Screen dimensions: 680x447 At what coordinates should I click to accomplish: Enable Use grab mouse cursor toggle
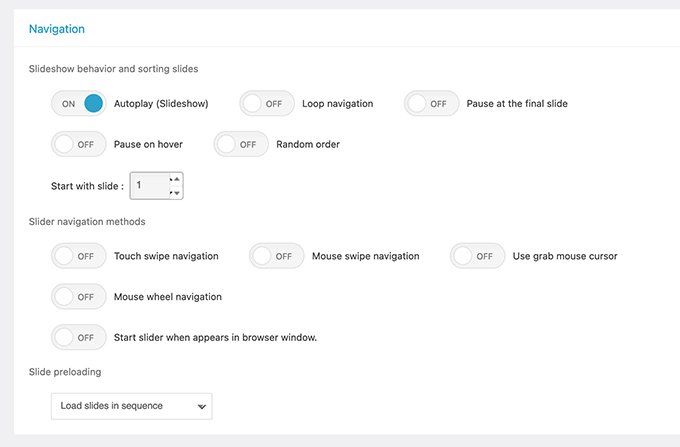(477, 256)
